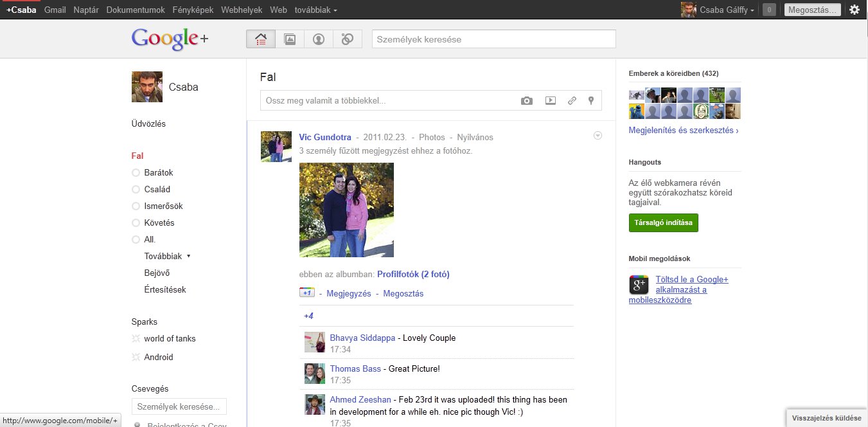Open Megjelenítés és szerkesztés link
Viewport: 868px width, 427px height.
(x=684, y=130)
